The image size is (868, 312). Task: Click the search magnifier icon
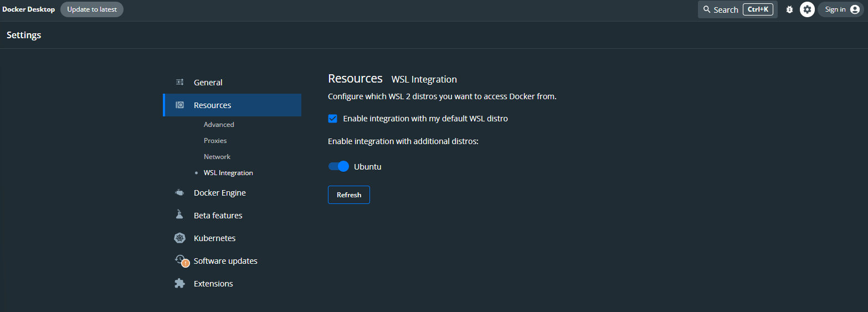[x=707, y=9]
